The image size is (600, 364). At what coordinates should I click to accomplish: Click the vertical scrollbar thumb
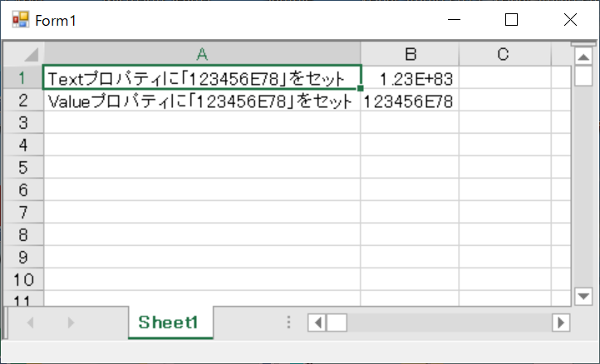(x=583, y=76)
